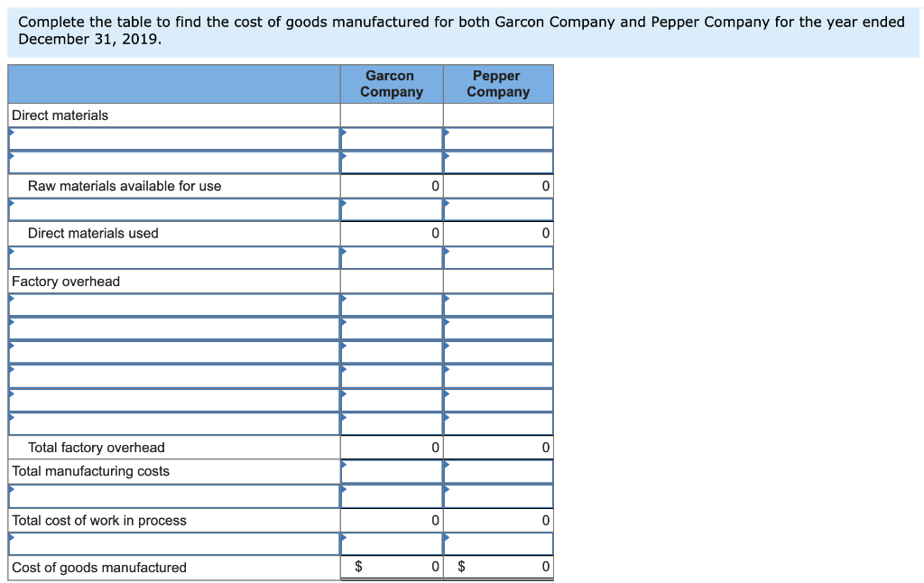This screenshot has height=583, width=924.
Task: Select the Garcon cell above Raw materials available for use
Action: (x=392, y=162)
